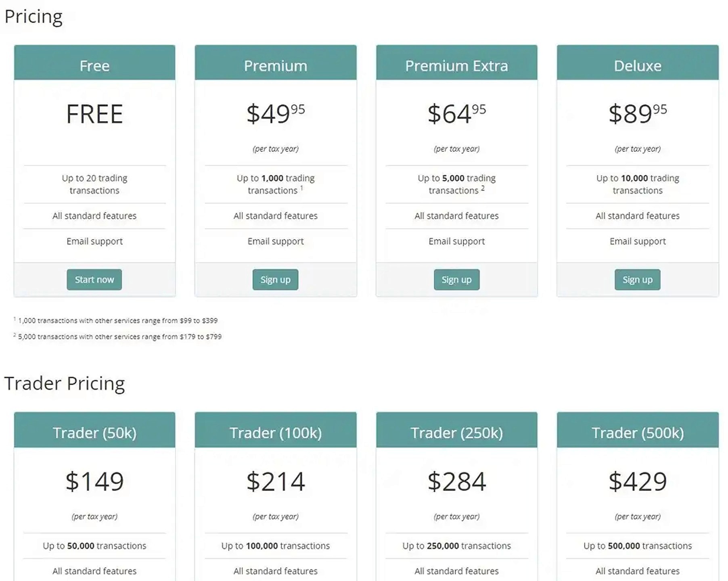Sign up for the Premium plan
The image size is (728, 581).
(275, 279)
